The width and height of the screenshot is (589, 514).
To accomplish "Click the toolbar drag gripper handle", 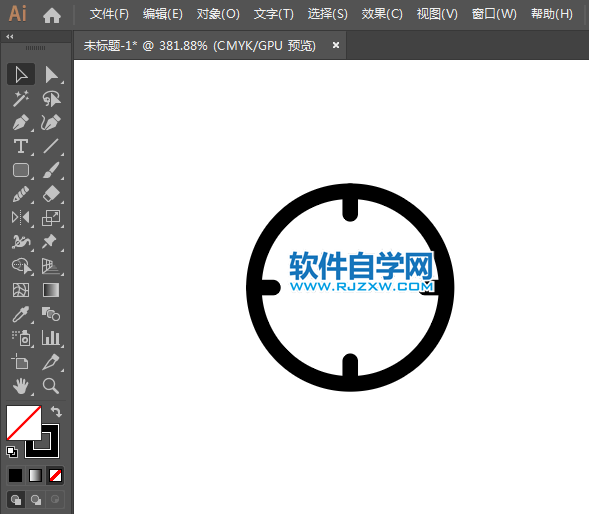I will click(x=35, y=48).
